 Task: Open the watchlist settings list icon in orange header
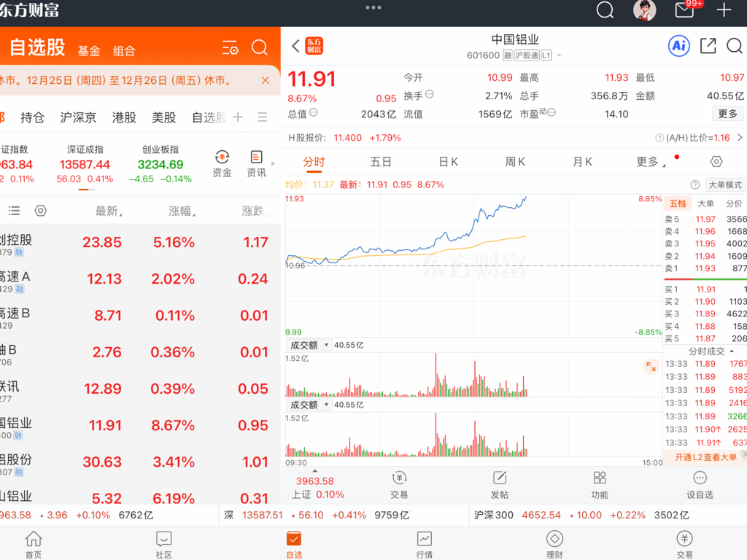[x=230, y=47]
